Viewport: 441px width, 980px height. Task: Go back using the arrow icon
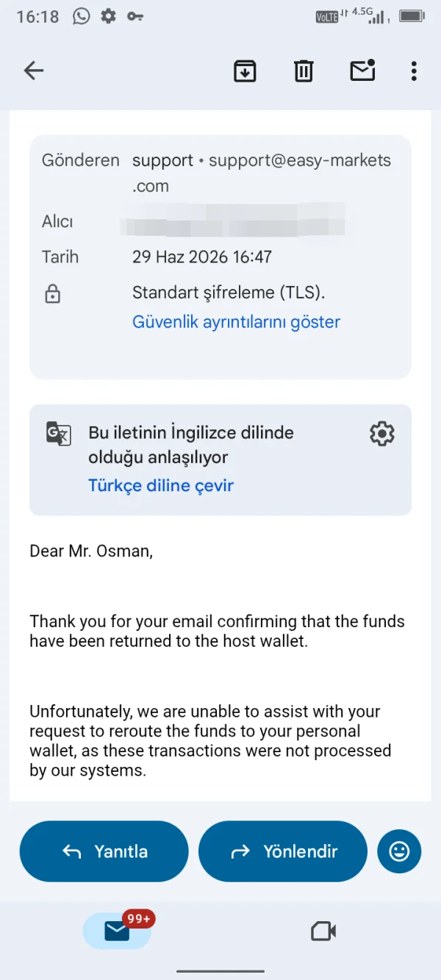click(34, 71)
